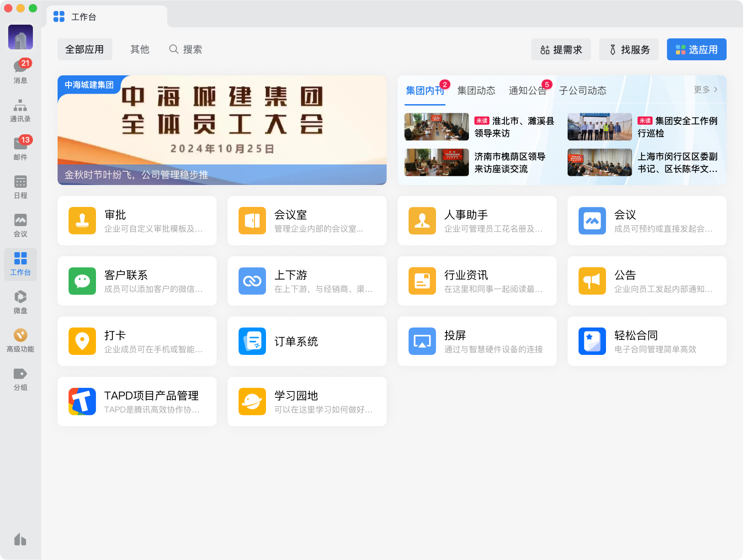Click the 找服务 button
The width and height of the screenshot is (744, 560).
click(x=629, y=49)
